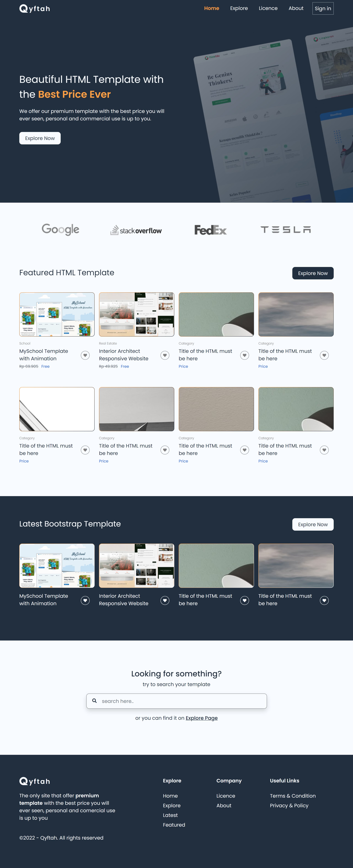Like the fourth card in second Featured row

tap(324, 450)
